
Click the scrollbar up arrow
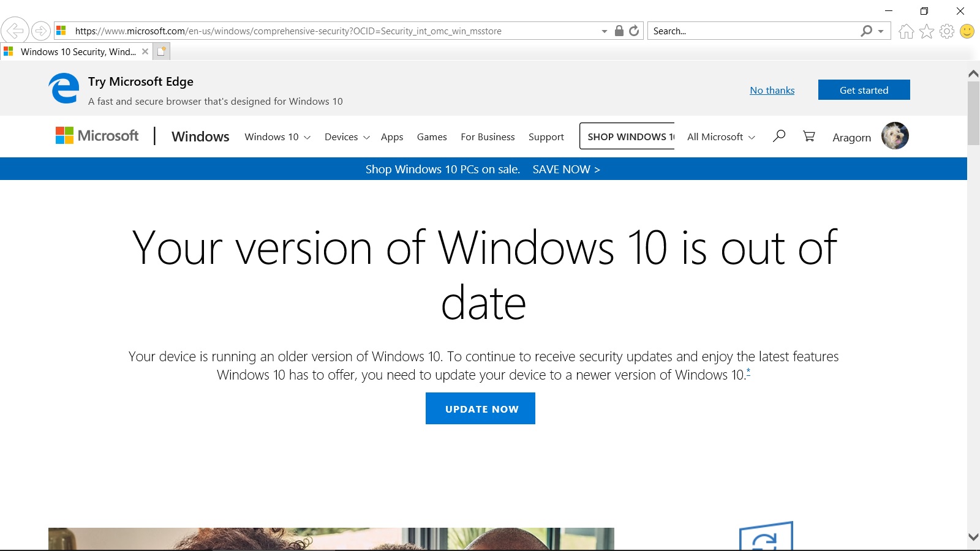[x=973, y=73]
